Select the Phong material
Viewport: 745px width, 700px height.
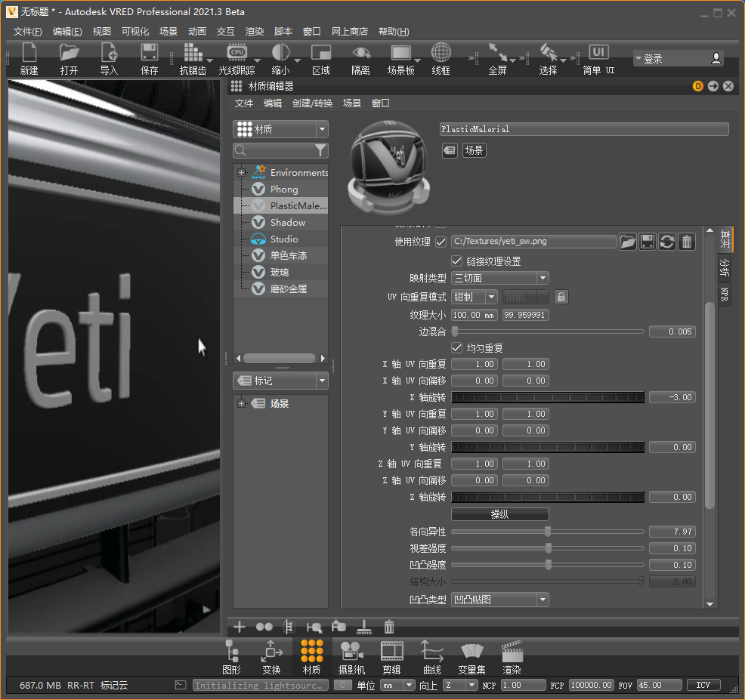[x=284, y=189]
